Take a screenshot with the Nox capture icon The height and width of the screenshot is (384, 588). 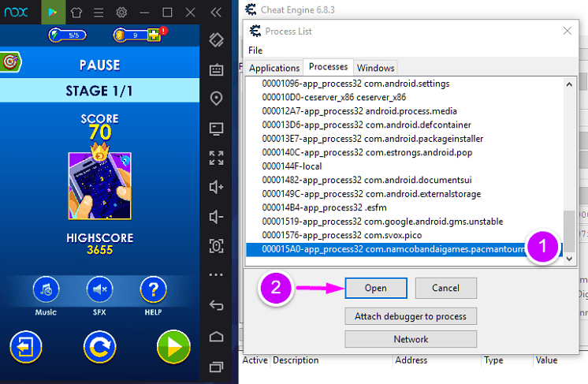point(217,246)
